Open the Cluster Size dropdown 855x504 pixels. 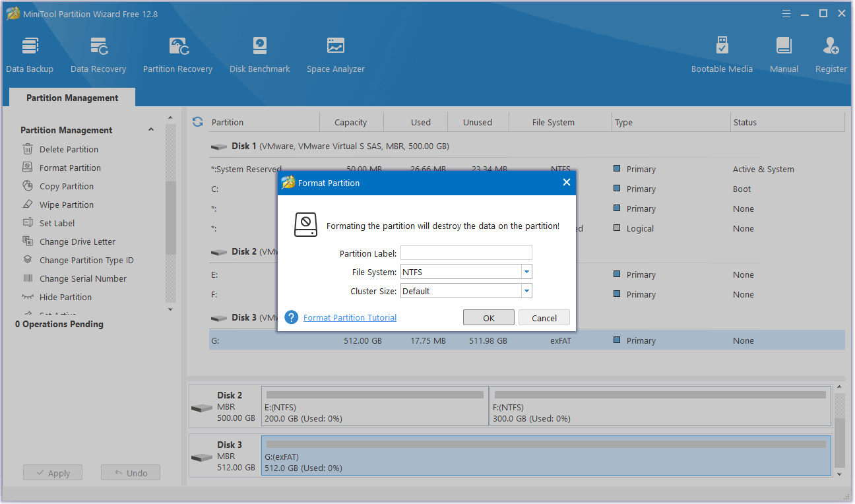[x=526, y=291]
